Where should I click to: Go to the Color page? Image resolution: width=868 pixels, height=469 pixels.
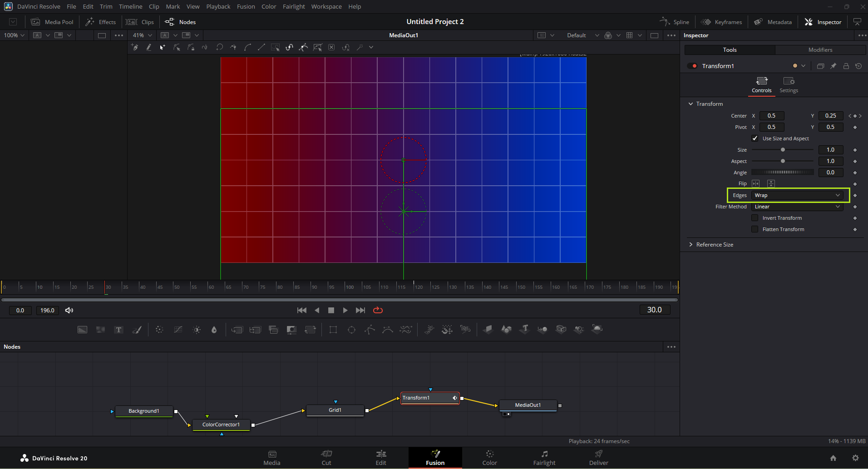pos(489,458)
